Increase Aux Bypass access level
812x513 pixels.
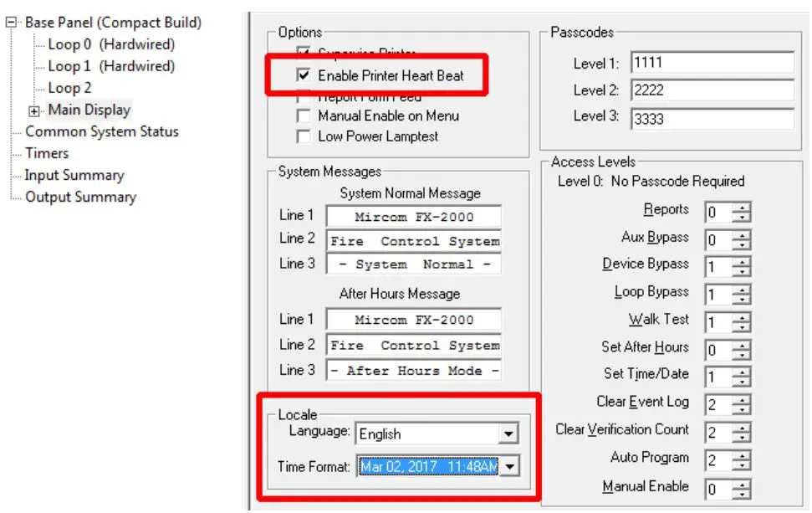742,235
